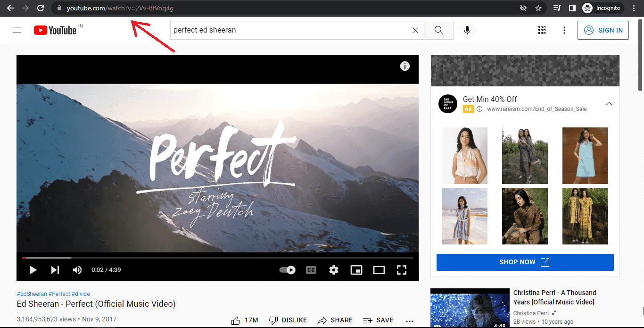Screen dimensions: 644x328
Task: Click the browser forward arrow
Action: click(x=25, y=8)
